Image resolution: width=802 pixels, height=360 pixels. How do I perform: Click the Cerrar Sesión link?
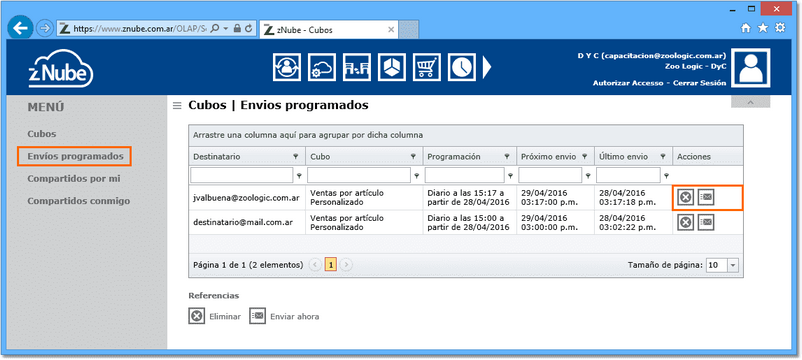699,83
